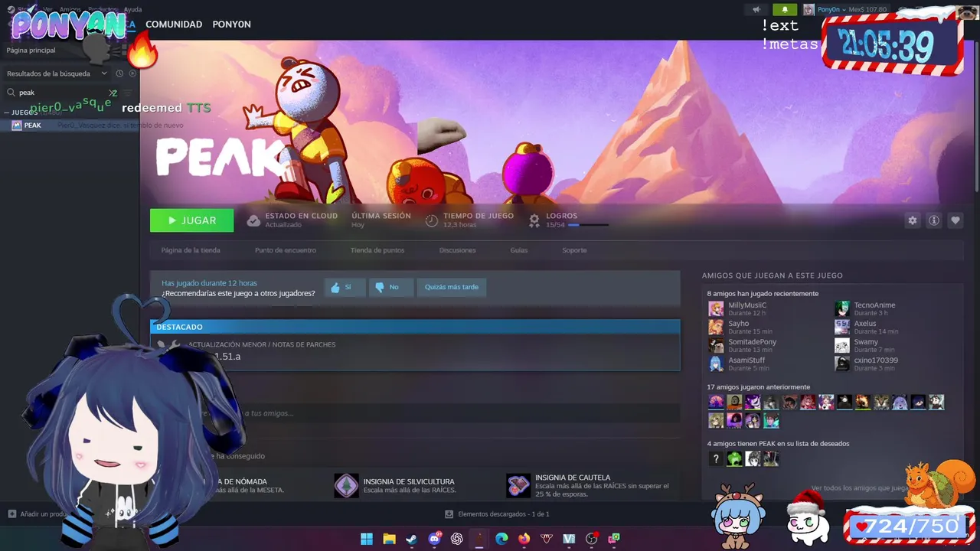Open COMUNIDAD in Steam top navigation
Viewport: 980px width, 551px height.
(x=174, y=24)
